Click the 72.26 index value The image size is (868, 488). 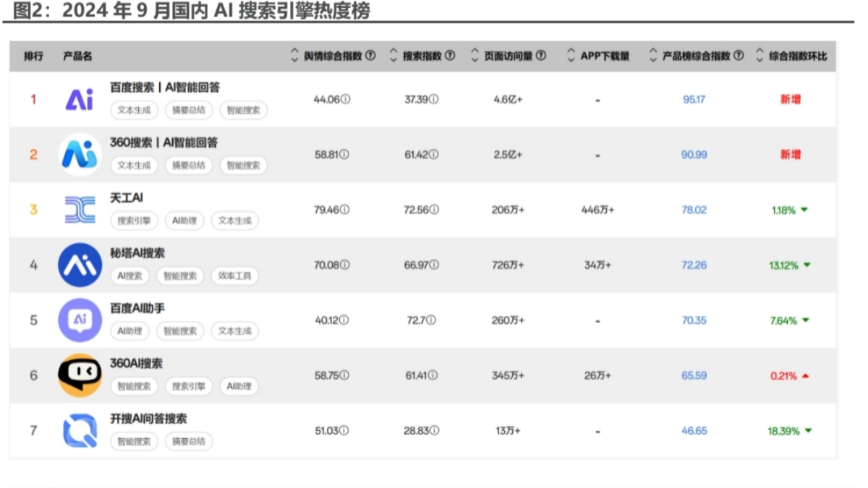694,265
